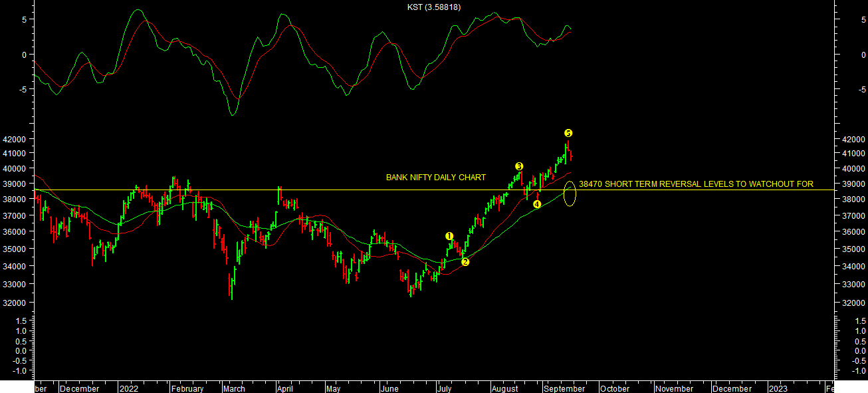This screenshot has height=393, width=868.
Task: Select the June label on timeline
Action: tap(391, 388)
